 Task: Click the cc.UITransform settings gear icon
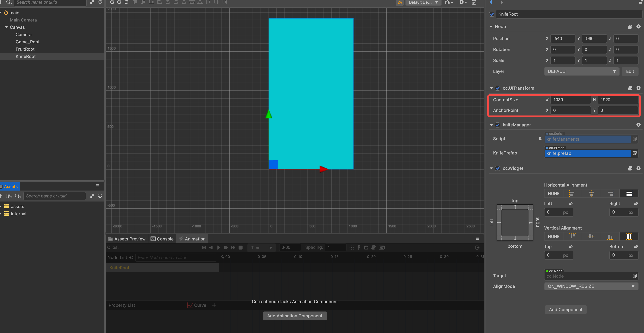[638, 88]
